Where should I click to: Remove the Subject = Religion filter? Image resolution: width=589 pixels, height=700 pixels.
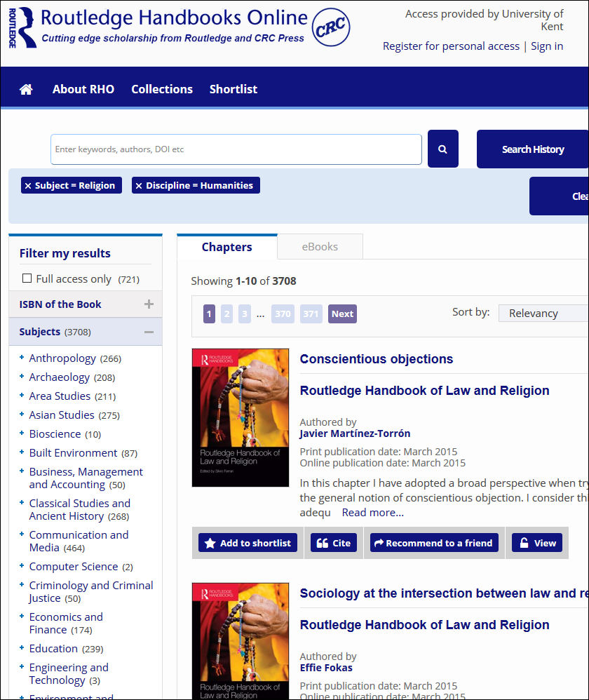coord(28,186)
